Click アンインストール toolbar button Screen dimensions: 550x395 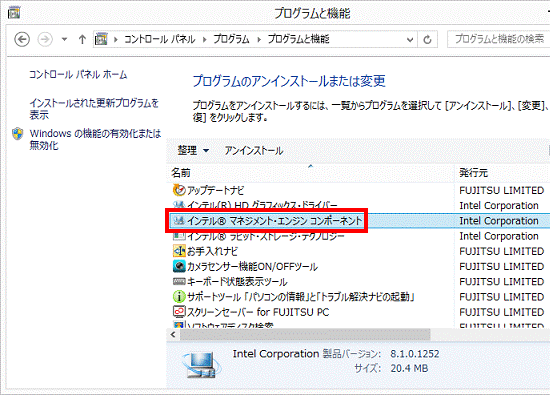pos(254,150)
